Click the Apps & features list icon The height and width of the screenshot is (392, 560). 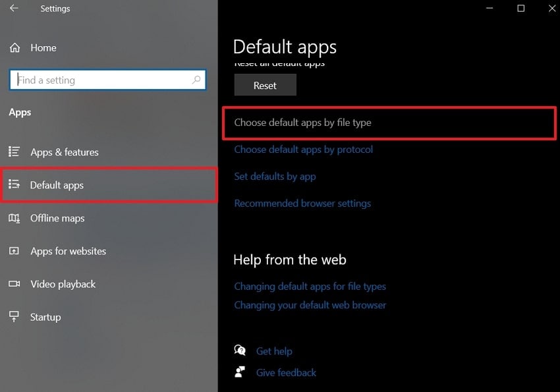pos(14,152)
